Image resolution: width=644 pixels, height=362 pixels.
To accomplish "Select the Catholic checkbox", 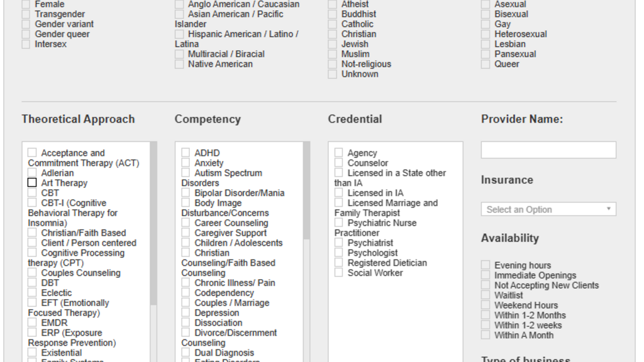I will pyautogui.click(x=332, y=24).
